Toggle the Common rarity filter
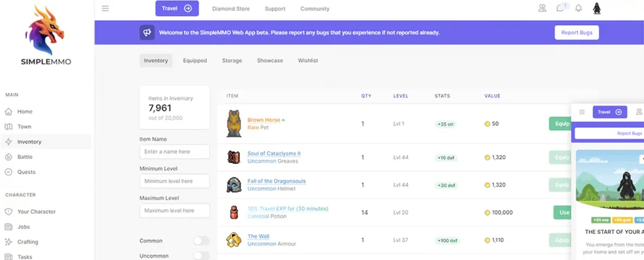Viewport: 644px width, 260px height. click(201, 240)
